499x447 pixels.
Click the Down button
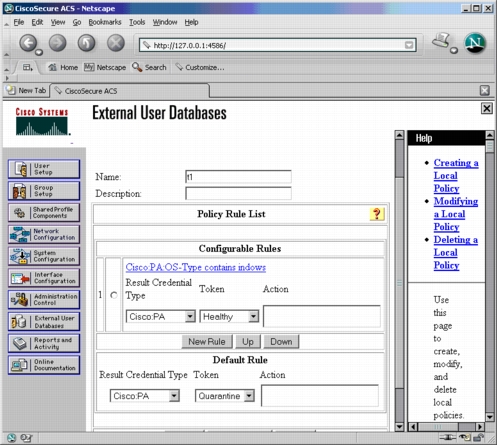point(281,342)
